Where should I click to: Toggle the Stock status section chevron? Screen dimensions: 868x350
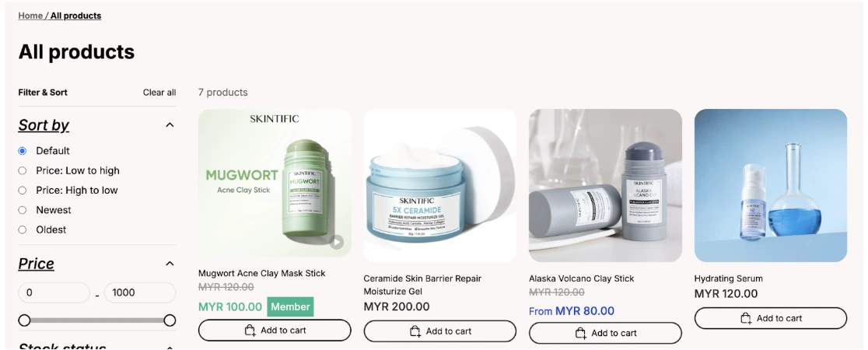[x=170, y=347]
